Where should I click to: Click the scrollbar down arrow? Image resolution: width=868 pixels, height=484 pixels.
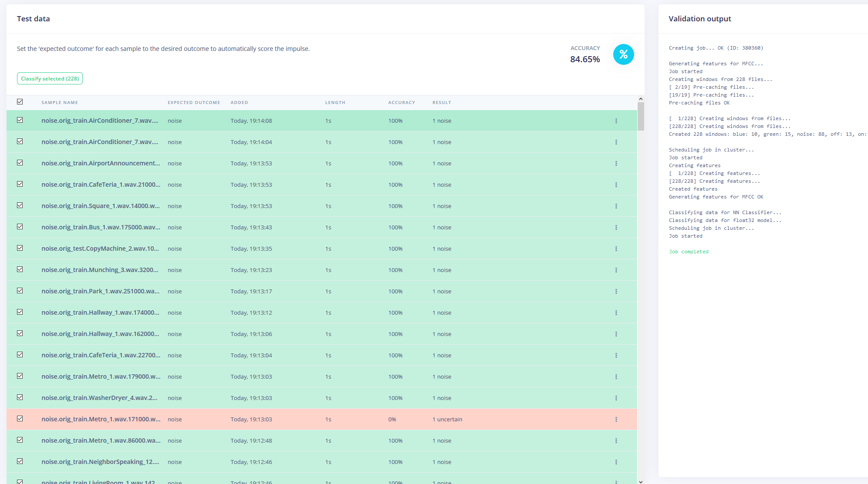click(641, 481)
